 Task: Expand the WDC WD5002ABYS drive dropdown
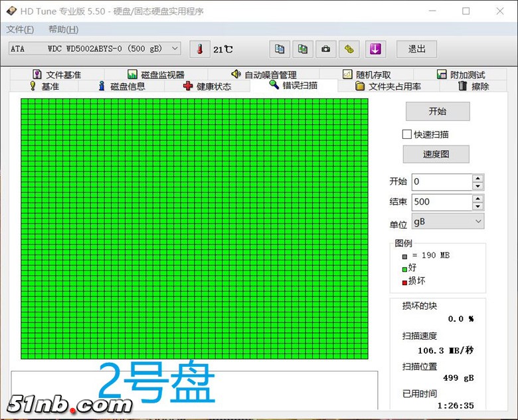tap(175, 49)
